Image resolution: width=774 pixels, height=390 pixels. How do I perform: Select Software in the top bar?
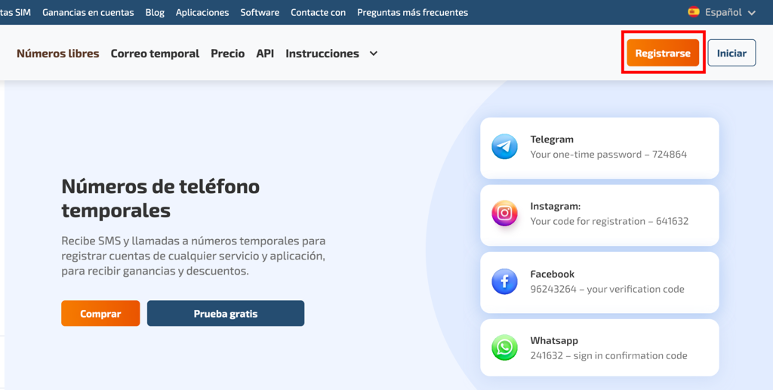tap(260, 12)
